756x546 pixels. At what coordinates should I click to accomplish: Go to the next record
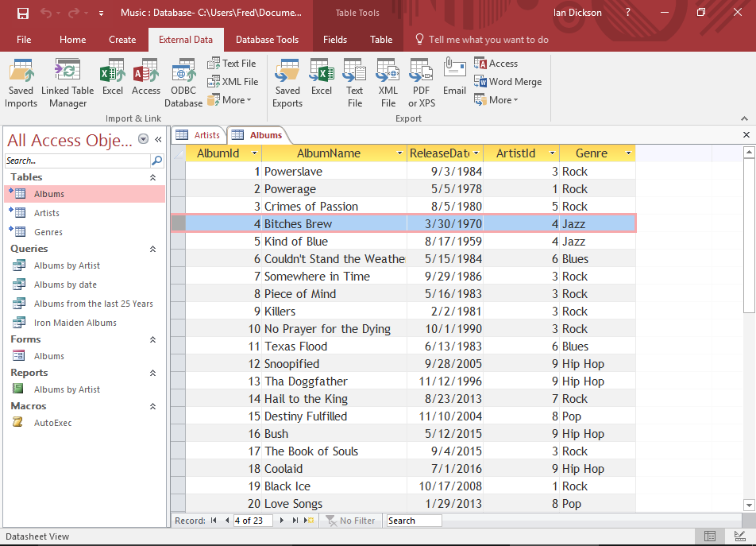pyautogui.click(x=282, y=521)
